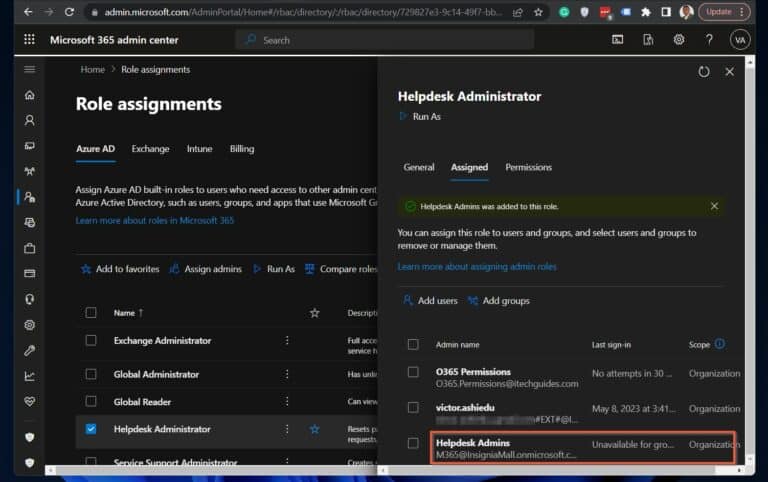This screenshot has height=482, width=768.
Task: Favorite star for Helpdesk Administrator row
Action: click(314, 429)
